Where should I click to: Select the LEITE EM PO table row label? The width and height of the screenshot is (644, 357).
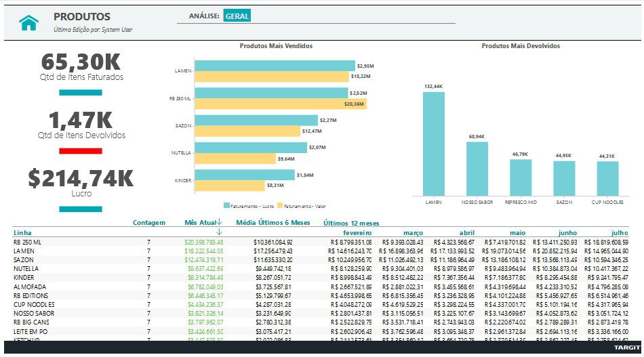[x=31, y=331]
